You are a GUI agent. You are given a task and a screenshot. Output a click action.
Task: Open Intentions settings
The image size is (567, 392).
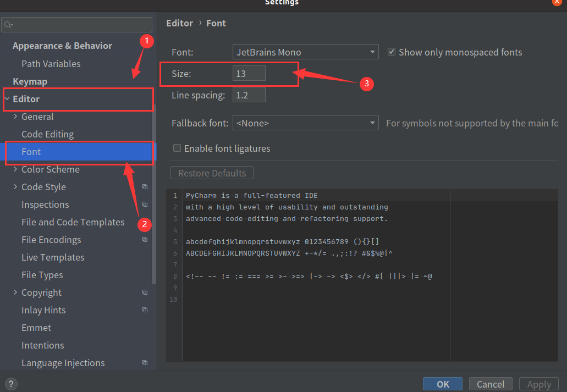[43, 345]
